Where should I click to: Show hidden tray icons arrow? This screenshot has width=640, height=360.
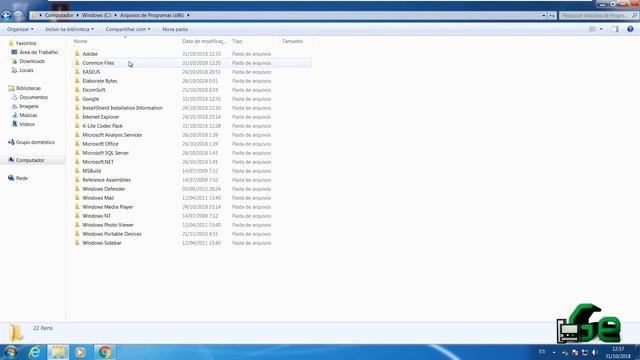point(554,352)
